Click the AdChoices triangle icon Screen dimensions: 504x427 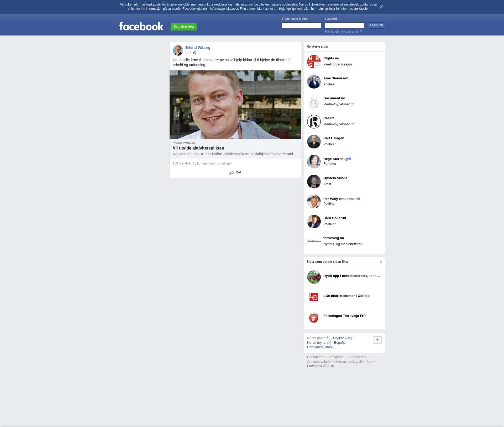[329, 362]
